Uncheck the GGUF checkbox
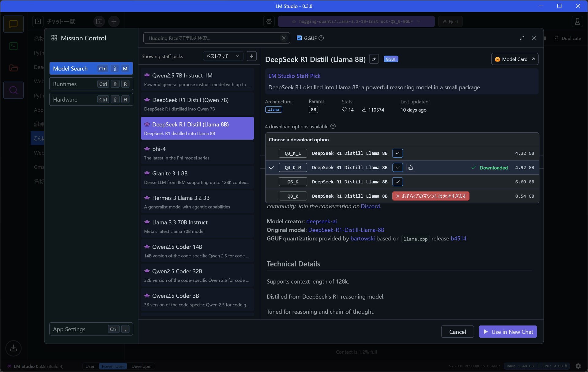Viewport: 588px width, 372px height. coord(299,38)
